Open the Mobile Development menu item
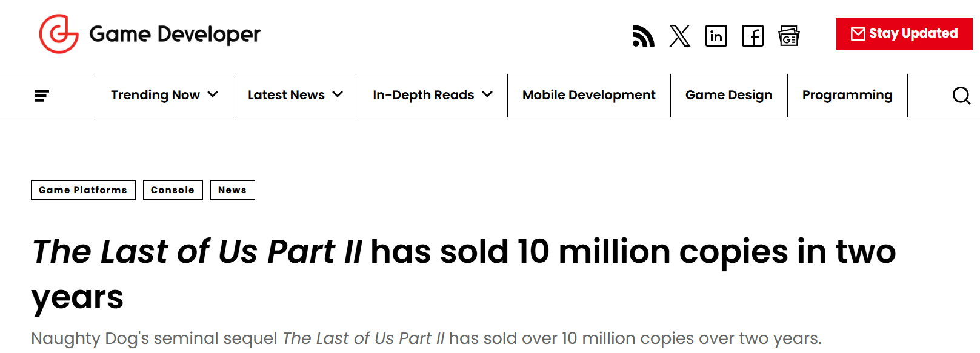 click(x=588, y=95)
